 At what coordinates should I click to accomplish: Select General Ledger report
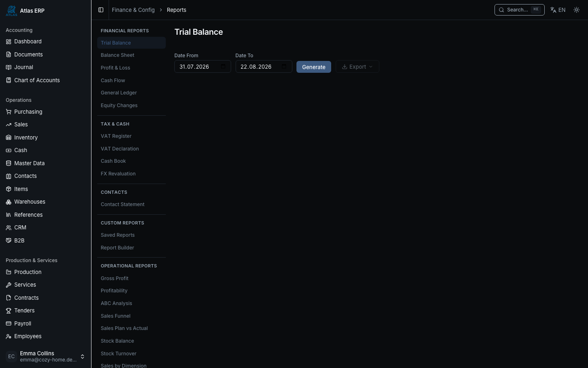pos(131,93)
